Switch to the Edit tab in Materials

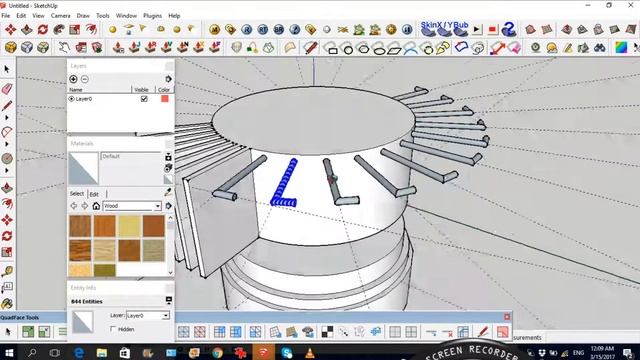(x=94, y=194)
